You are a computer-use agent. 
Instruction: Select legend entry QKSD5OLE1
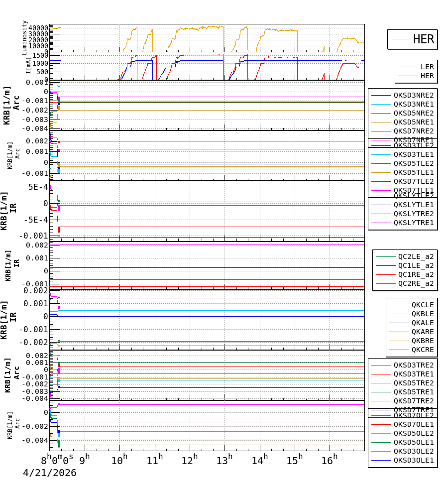(x=414, y=443)
